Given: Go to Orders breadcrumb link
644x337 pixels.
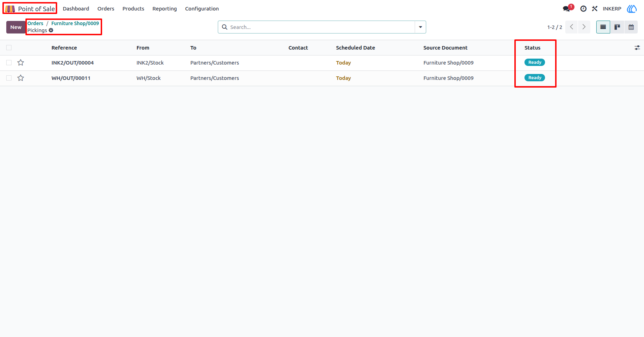Looking at the screenshot, I should (x=35, y=23).
